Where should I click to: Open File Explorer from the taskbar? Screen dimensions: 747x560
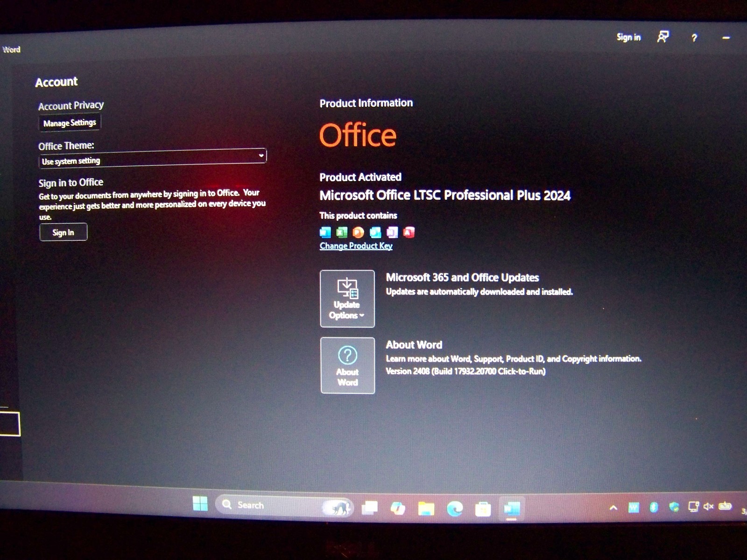[426, 509]
